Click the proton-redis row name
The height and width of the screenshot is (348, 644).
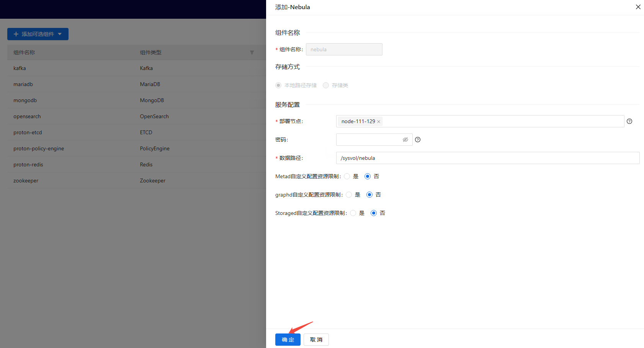tap(28, 164)
